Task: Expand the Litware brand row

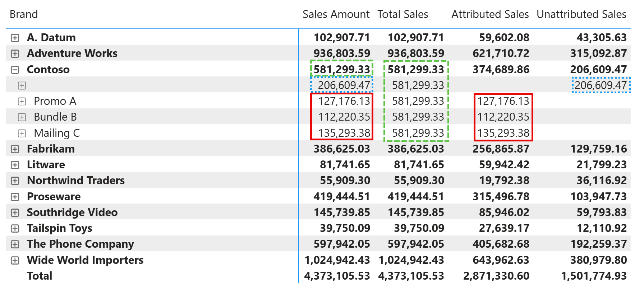Action: click(15, 165)
